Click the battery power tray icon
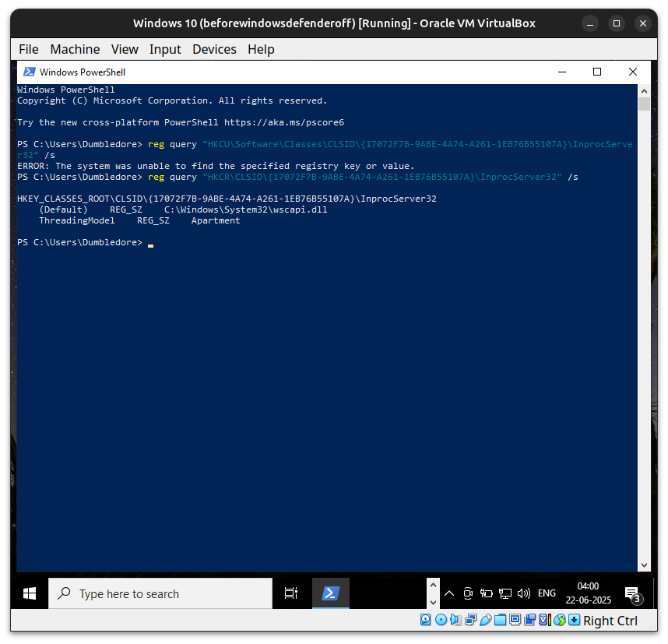Viewport: 668px width, 644px height. [486, 593]
